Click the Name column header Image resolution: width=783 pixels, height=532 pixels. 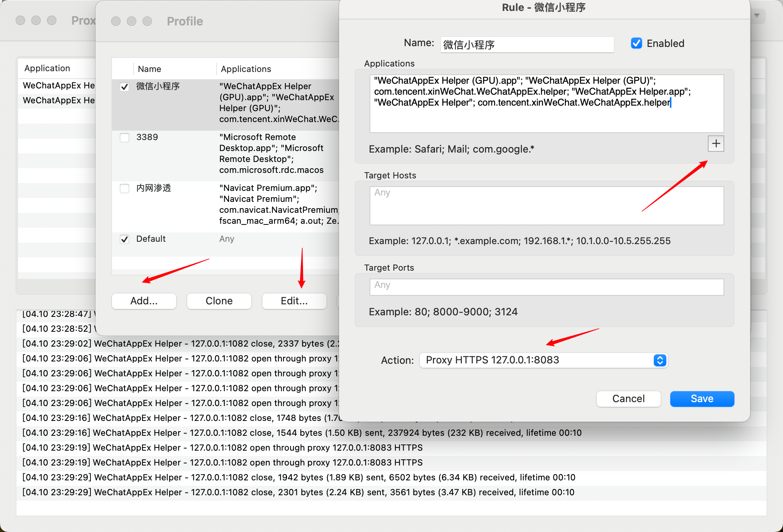tap(150, 69)
